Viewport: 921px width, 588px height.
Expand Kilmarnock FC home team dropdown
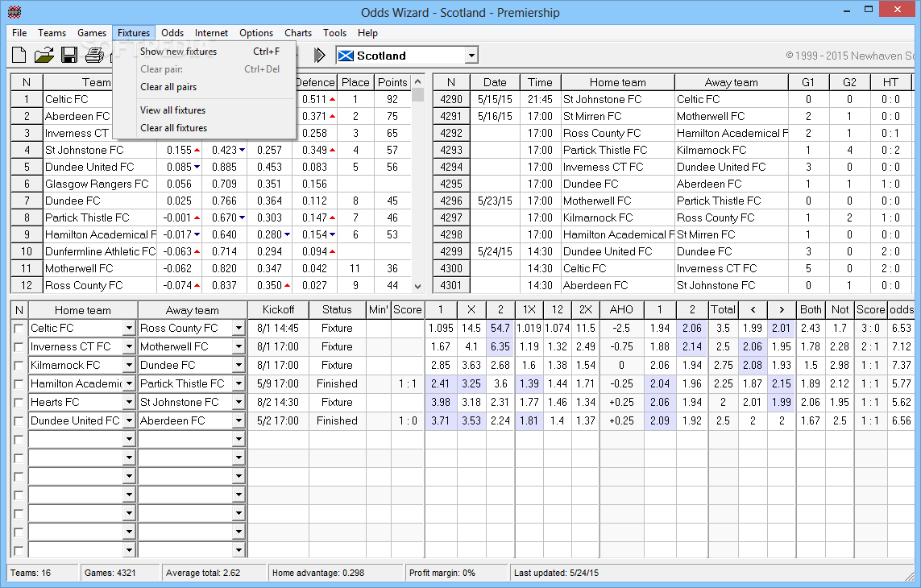tap(129, 366)
